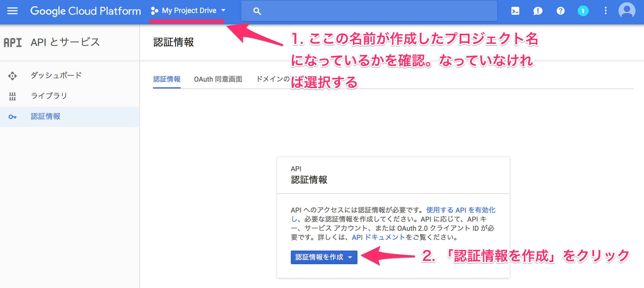Switch to the OAuth 同意画面 tab
This screenshot has width=644, height=288.
pos(218,79)
